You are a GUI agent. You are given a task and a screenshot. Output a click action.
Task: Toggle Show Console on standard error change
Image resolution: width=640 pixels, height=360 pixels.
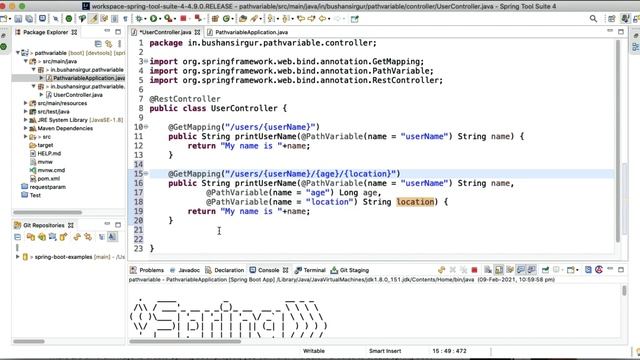pyautogui.click(x=531, y=270)
